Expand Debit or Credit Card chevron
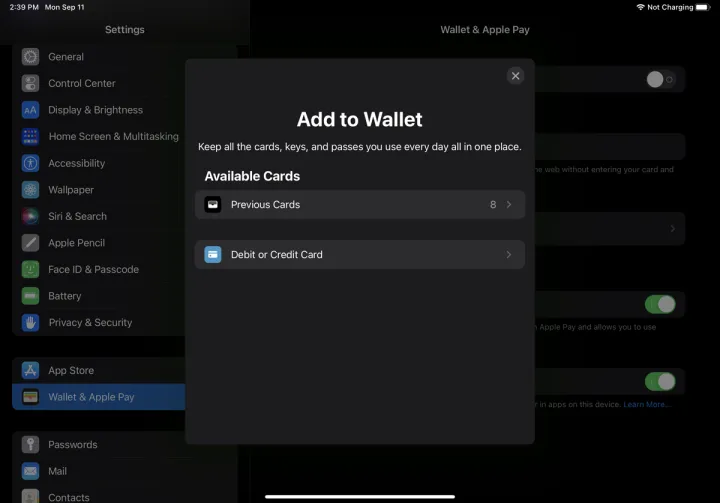This screenshot has height=503, width=720. [508, 255]
